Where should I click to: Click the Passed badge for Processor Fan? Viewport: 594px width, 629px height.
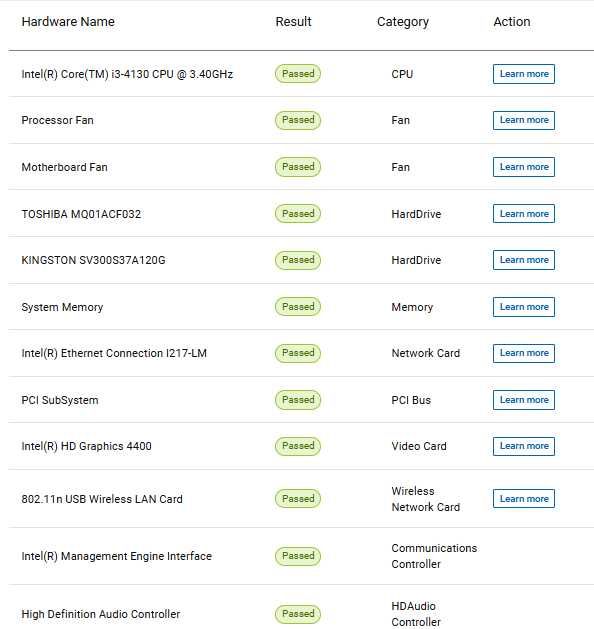tap(298, 120)
